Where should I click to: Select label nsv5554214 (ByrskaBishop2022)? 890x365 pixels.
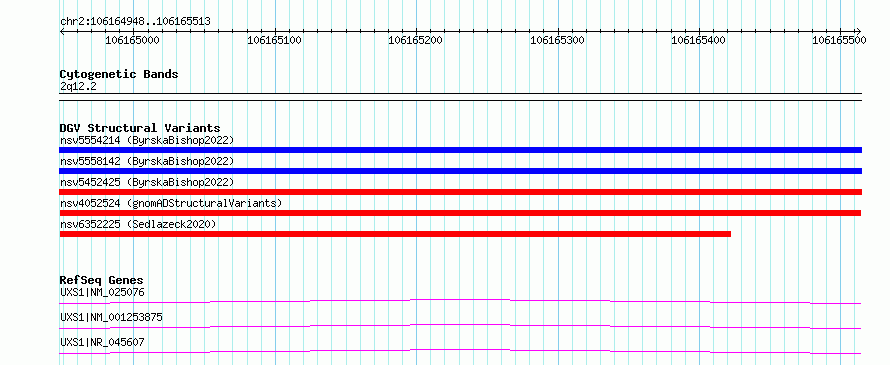[x=147, y=140]
